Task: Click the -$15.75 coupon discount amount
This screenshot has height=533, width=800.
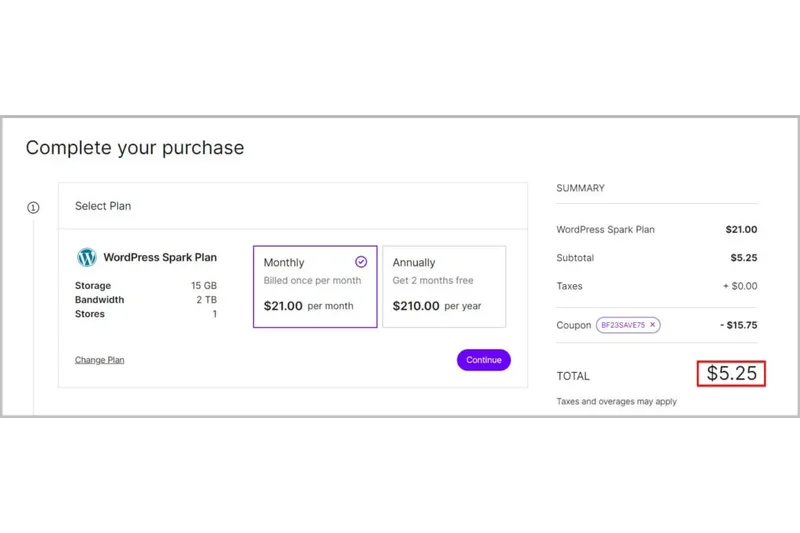Action: [x=738, y=325]
